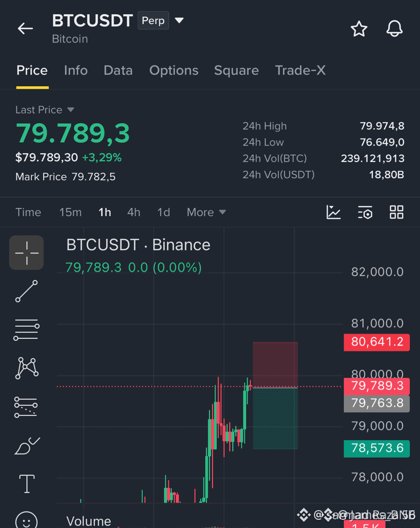Click the red stop-loss zone of position
Screen dimensions: 420x528
pyautogui.click(x=275, y=365)
